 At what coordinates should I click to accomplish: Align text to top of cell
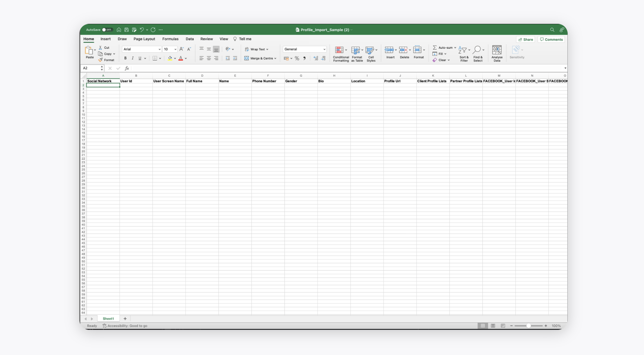pos(201,49)
